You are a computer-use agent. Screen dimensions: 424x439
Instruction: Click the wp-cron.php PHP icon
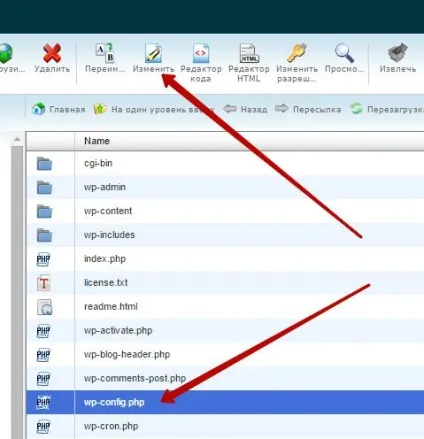coord(43,427)
